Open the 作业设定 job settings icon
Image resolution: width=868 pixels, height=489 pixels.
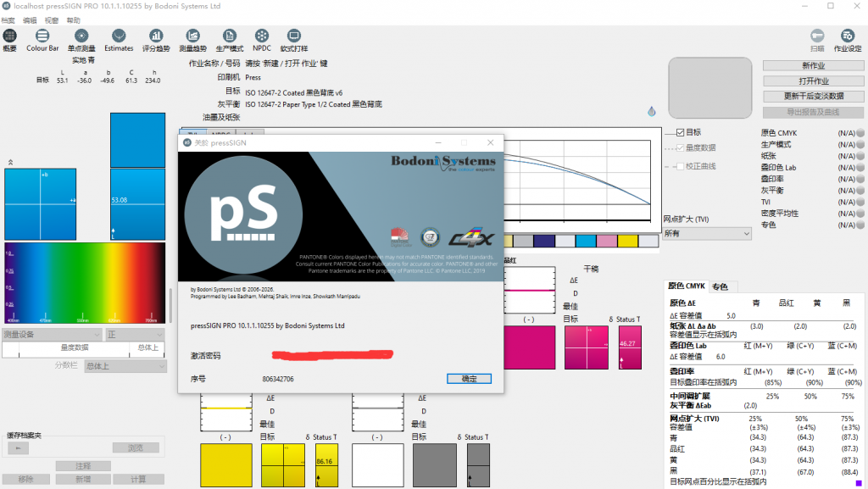tap(848, 36)
